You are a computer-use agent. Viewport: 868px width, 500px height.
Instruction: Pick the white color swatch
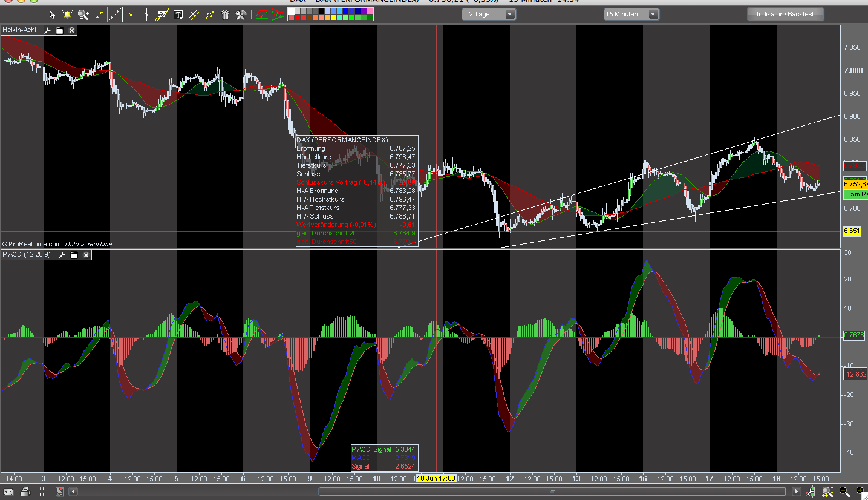tap(291, 11)
